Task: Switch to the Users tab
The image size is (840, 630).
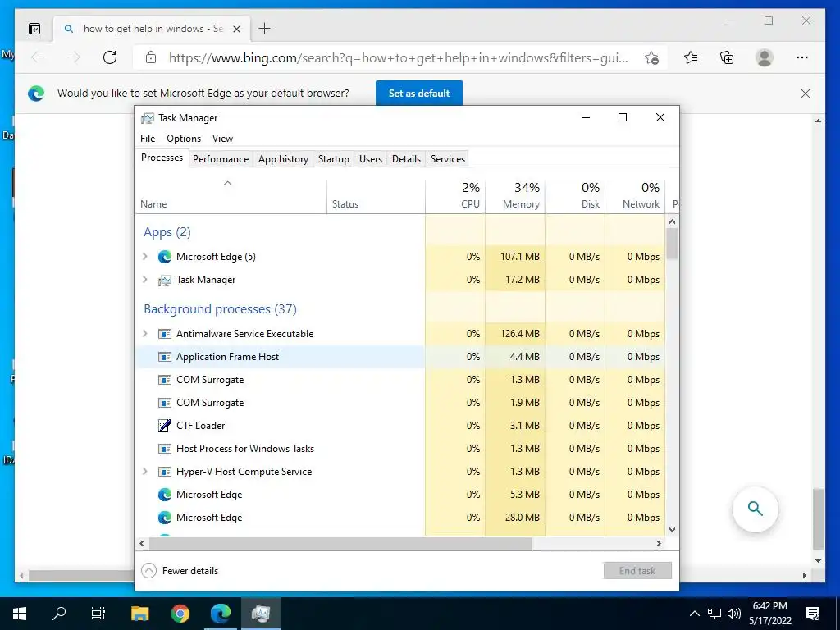Action: (x=371, y=159)
